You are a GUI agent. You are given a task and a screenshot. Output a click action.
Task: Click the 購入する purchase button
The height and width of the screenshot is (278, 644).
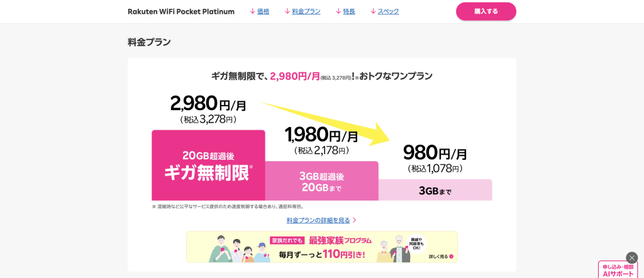point(486,11)
